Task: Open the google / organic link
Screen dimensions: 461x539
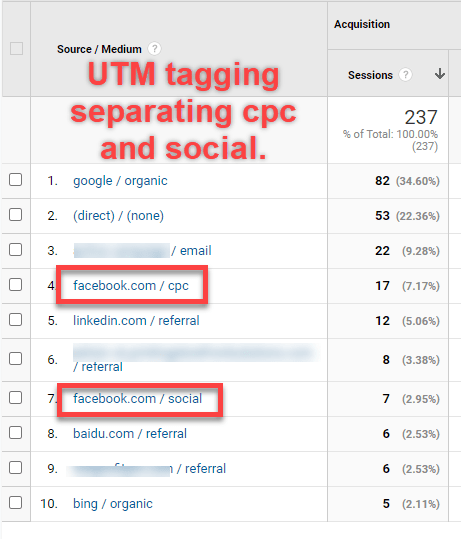Action: click(x=120, y=181)
